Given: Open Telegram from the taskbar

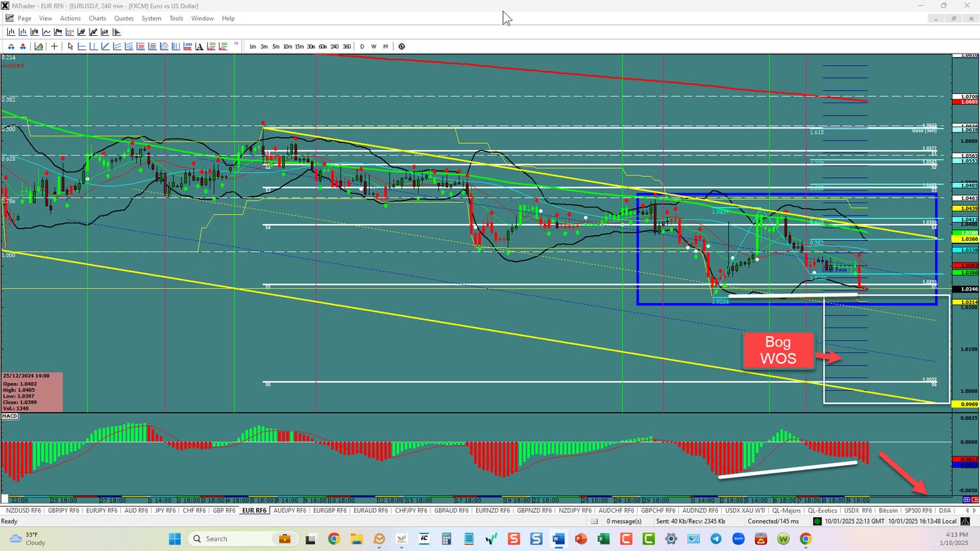Looking at the screenshot, I should coord(716,539).
